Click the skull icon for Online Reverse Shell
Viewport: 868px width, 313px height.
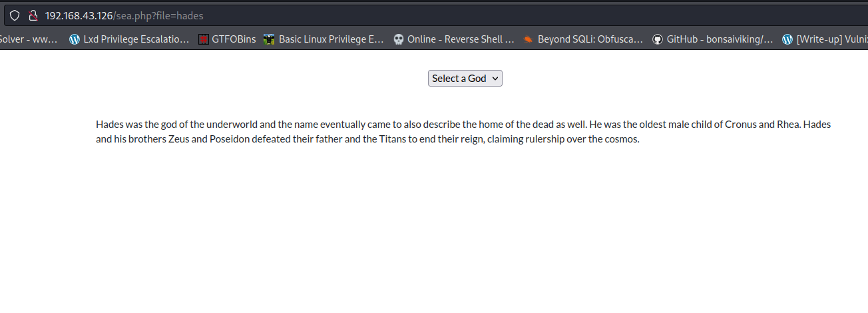point(399,39)
